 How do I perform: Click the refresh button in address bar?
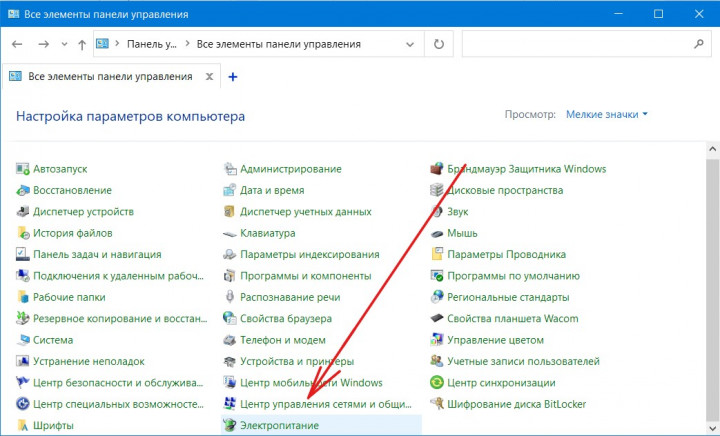438,44
